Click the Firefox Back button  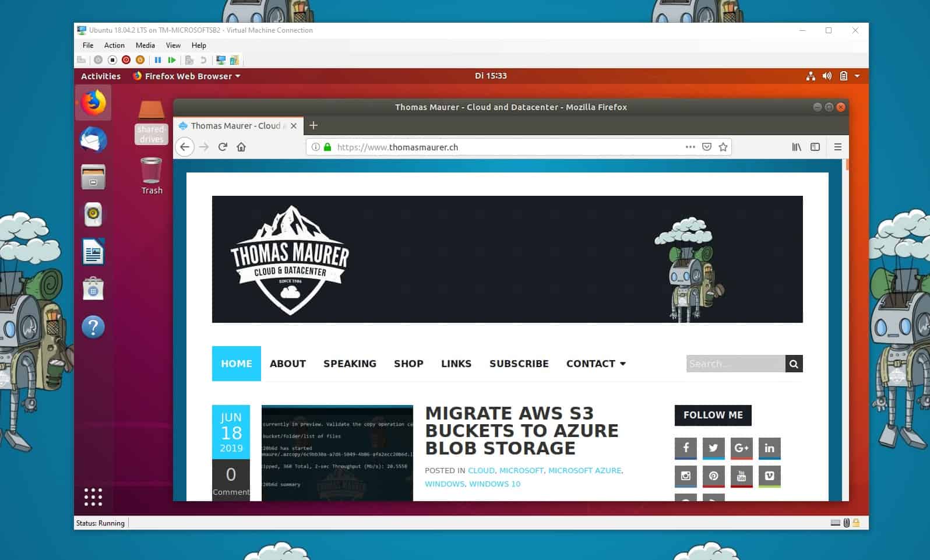click(x=185, y=147)
